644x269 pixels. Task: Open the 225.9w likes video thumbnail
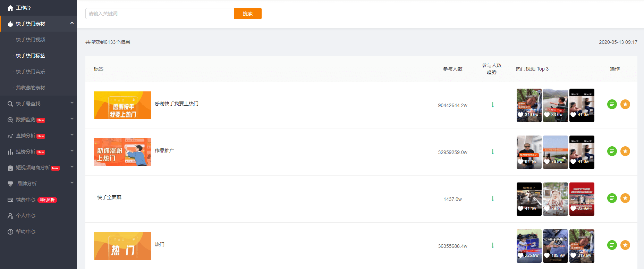(x=529, y=246)
